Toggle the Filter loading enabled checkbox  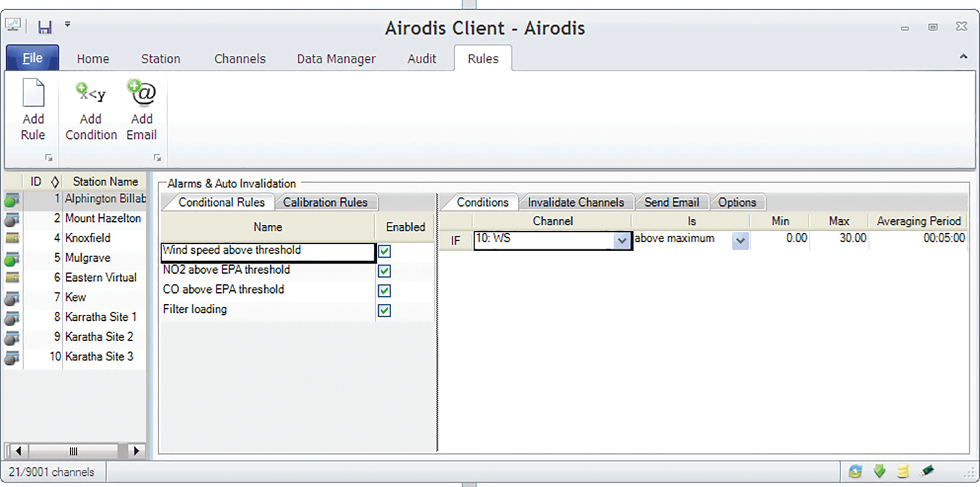tap(385, 311)
